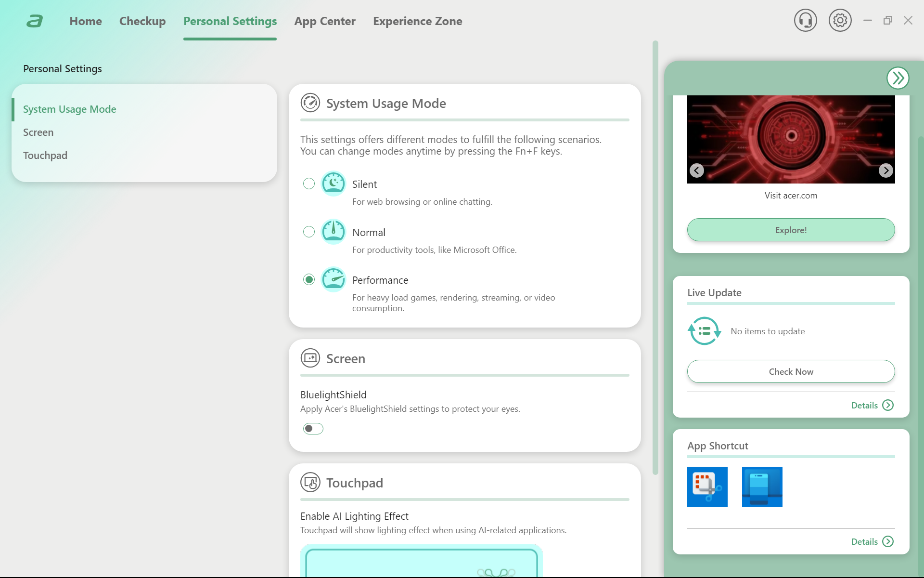Open Live Update Details link
The width and height of the screenshot is (924, 578).
pos(865,405)
